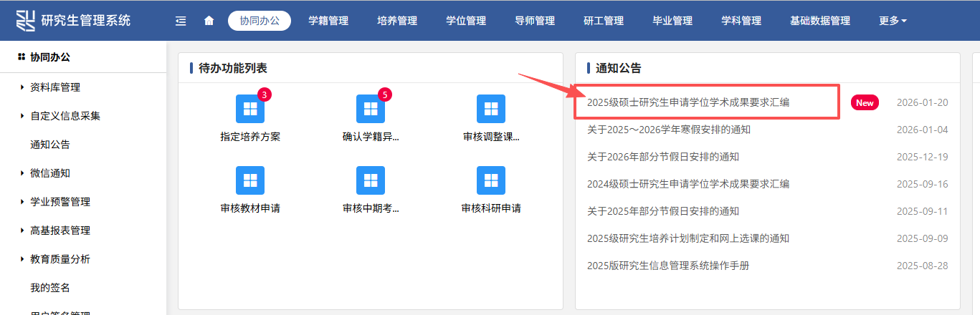Switch to the 学籍管理 menu tab

pyautogui.click(x=328, y=21)
